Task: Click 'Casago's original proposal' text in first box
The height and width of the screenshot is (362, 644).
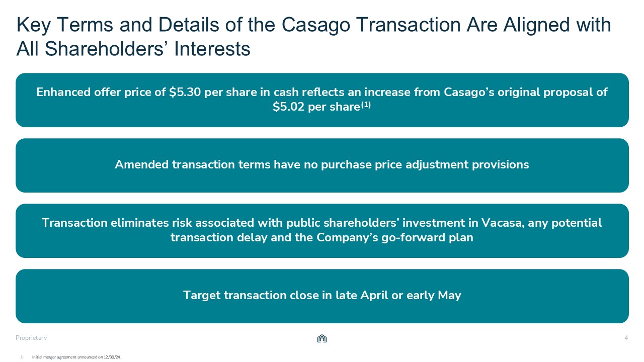Action: pyautogui.click(x=526, y=93)
